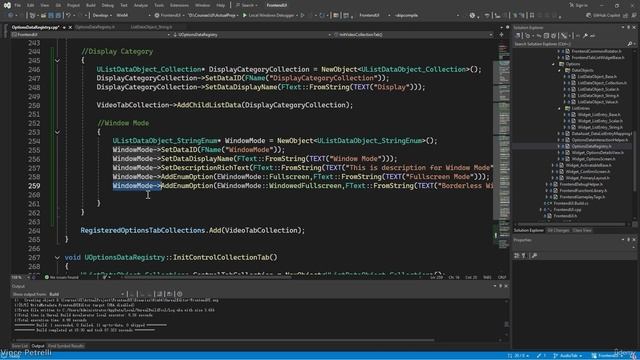Click the Properties panel categorized icon
Image resolution: width=640 pixels, height=360 pixels.
[x=517, y=256]
